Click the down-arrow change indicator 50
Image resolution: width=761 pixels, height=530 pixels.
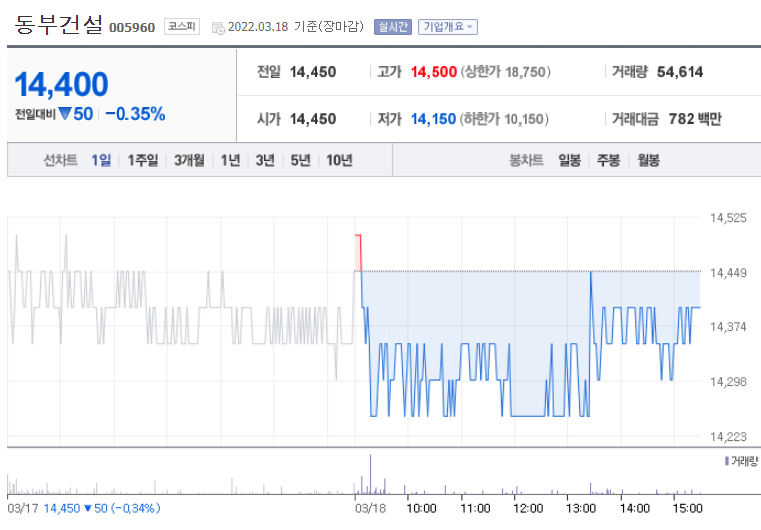[x=76, y=114]
